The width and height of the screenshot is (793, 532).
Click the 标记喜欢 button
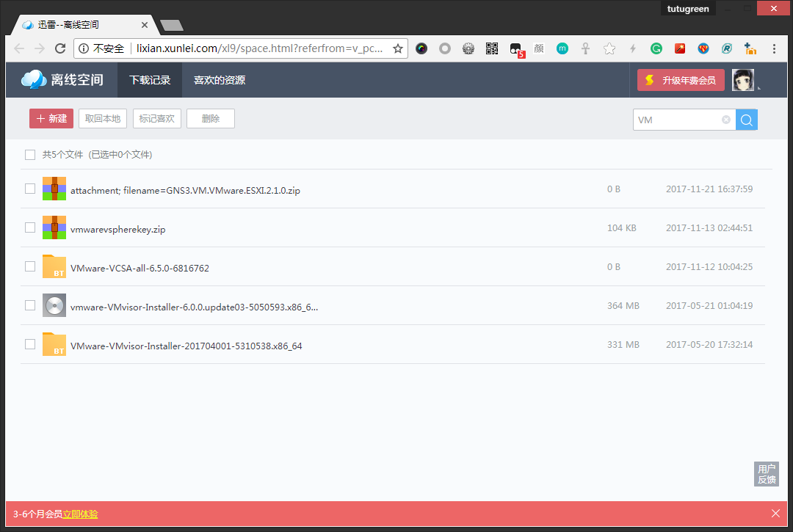157,119
